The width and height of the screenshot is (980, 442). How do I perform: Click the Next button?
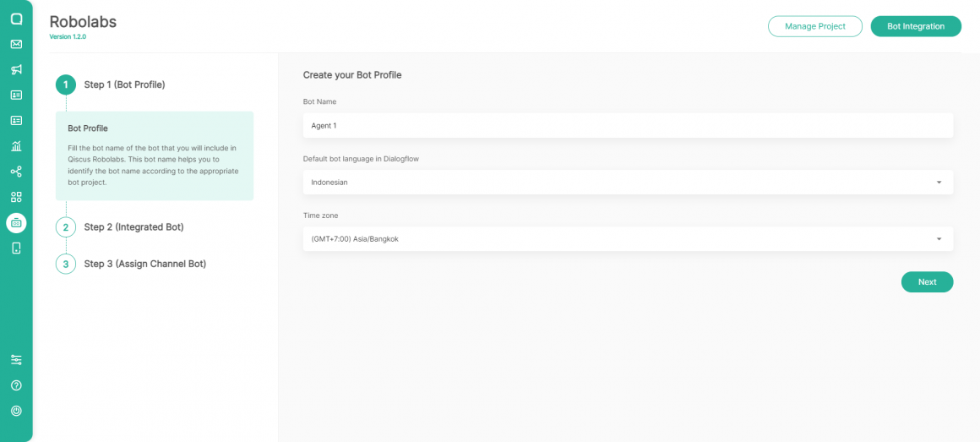(927, 281)
